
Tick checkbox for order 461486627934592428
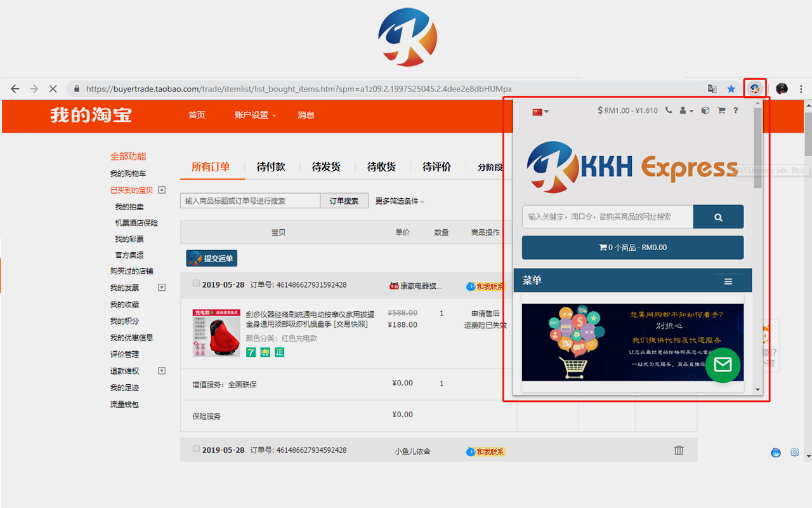pyautogui.click(x=196, y=449)
